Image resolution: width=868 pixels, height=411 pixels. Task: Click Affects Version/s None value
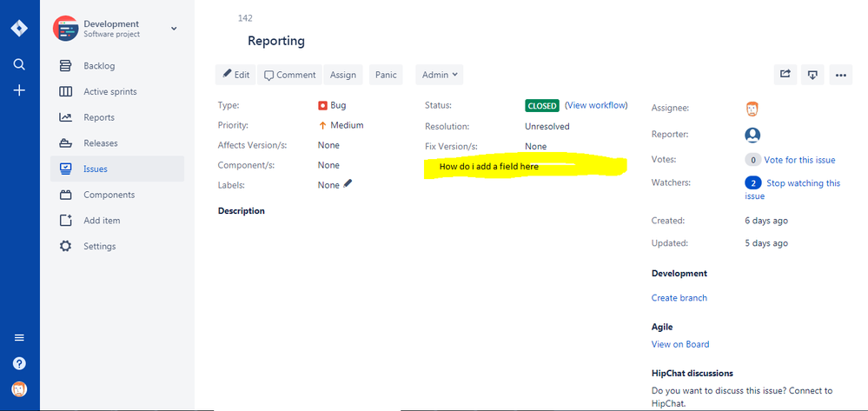pyautogui.click(x=328, y=145)
